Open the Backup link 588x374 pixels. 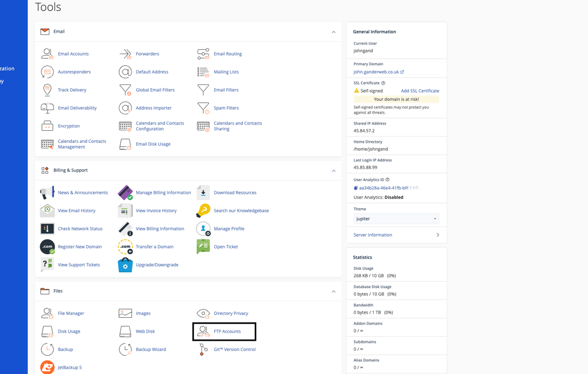[65, 349]
